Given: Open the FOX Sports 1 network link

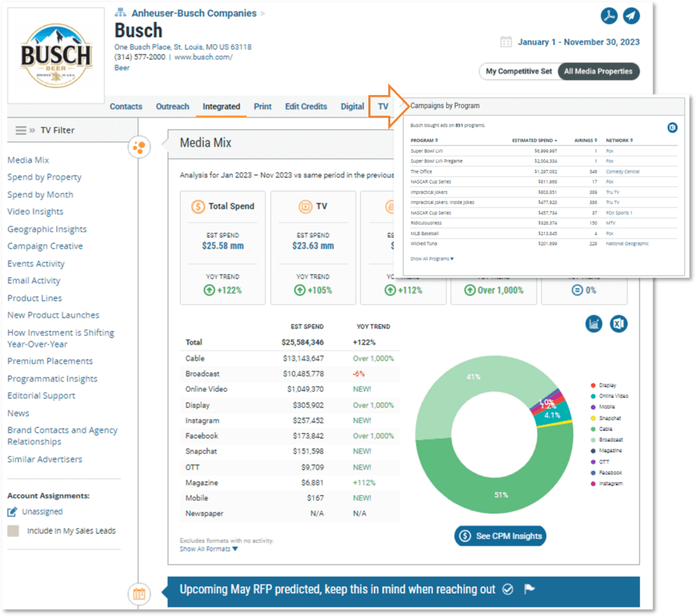Looking at the screenshot, I should (619, 213).
